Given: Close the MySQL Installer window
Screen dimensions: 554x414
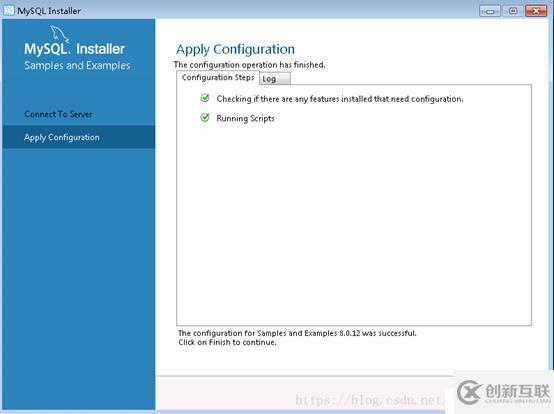Looking at the screenshot, I should [536, 11].
